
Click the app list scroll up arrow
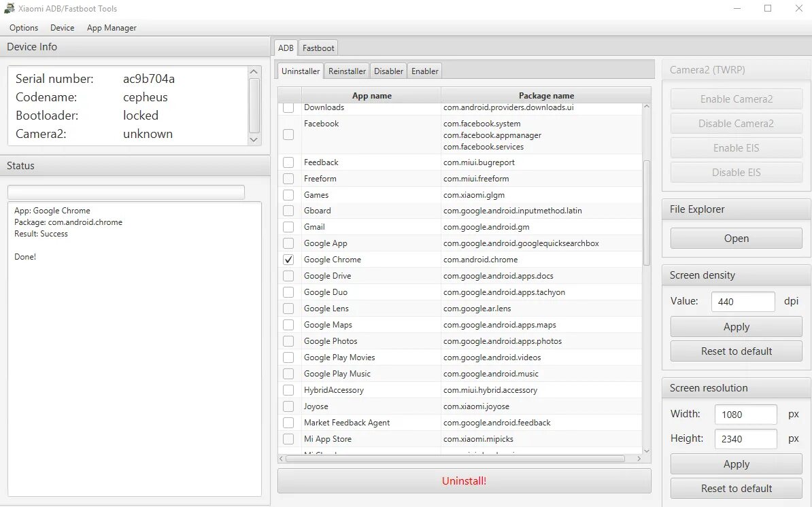coord(646,107)
